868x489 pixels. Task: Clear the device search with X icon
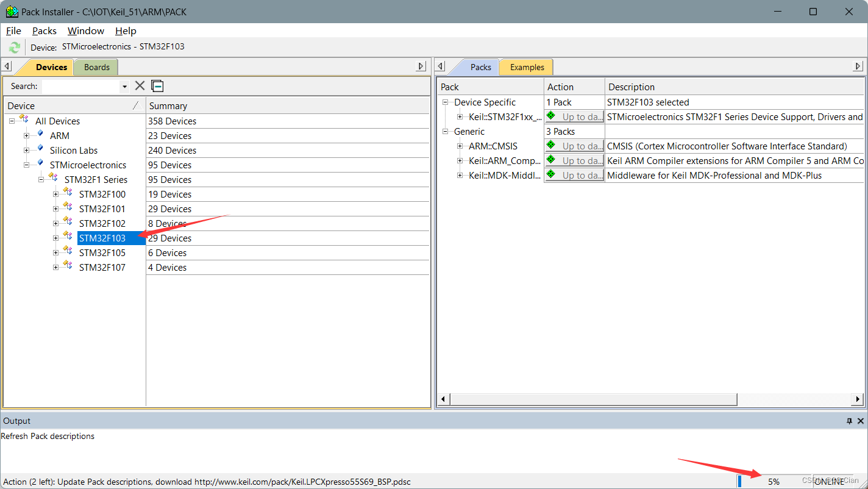tap(140, 86)
